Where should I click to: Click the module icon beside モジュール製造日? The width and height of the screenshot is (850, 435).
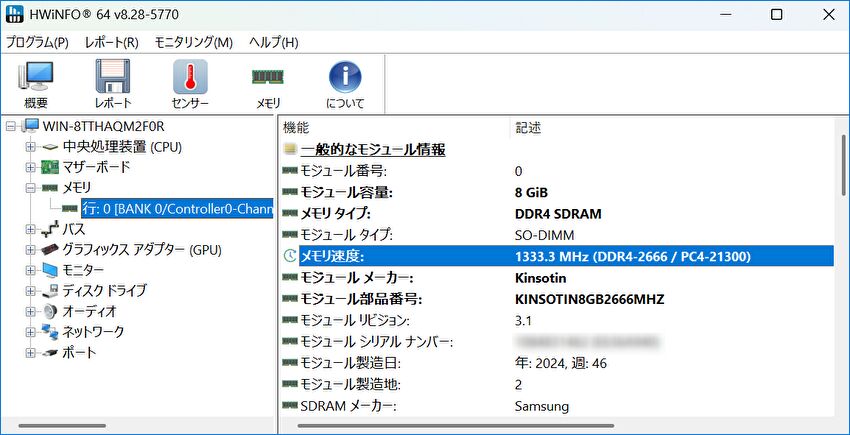point(290,363)
